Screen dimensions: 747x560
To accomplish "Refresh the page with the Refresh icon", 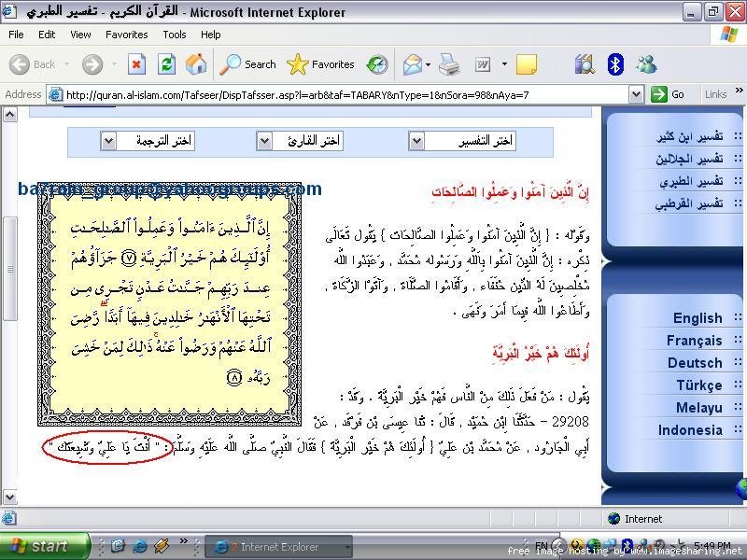I will tap(166, 64).
